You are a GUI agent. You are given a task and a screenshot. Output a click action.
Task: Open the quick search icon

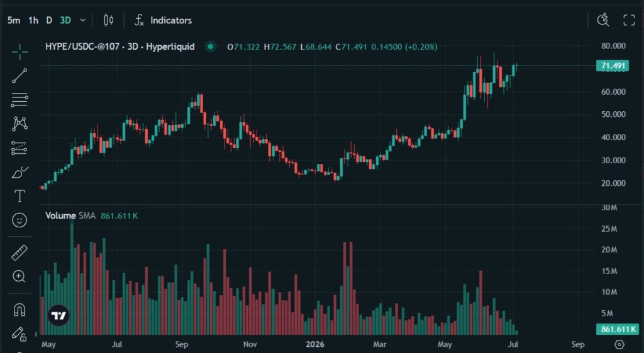coord(603,19)
